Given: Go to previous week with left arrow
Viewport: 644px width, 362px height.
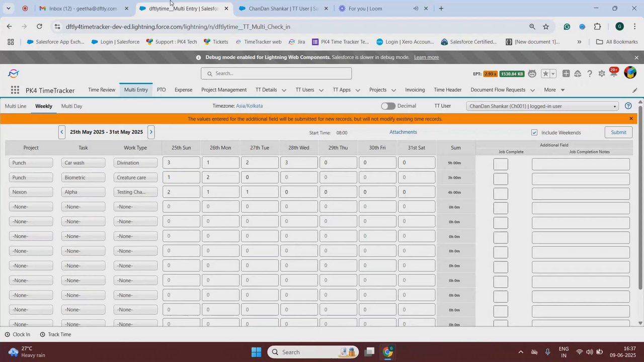Looking at the screenshot, I should [62, 132].
